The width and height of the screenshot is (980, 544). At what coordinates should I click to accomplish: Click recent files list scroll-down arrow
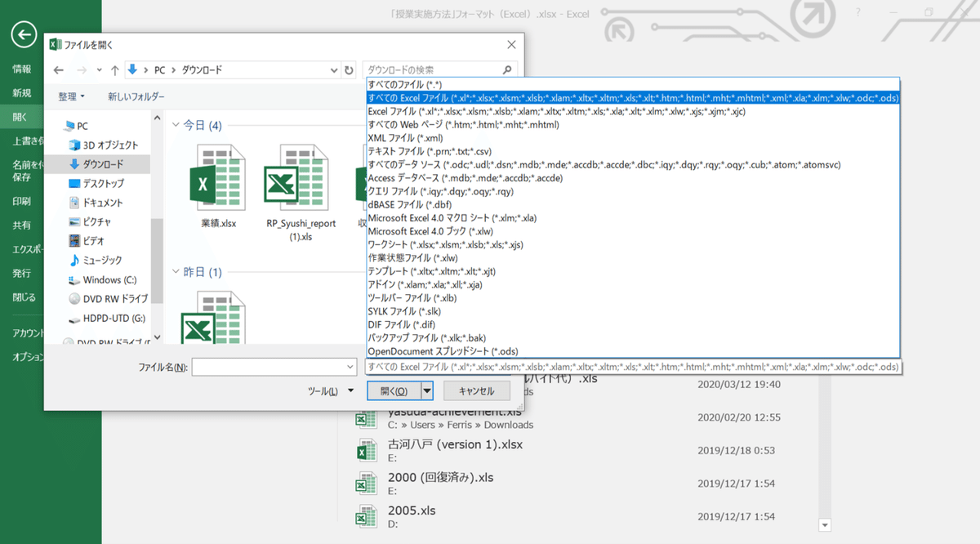pyautogui.click(x=824, y=525)
